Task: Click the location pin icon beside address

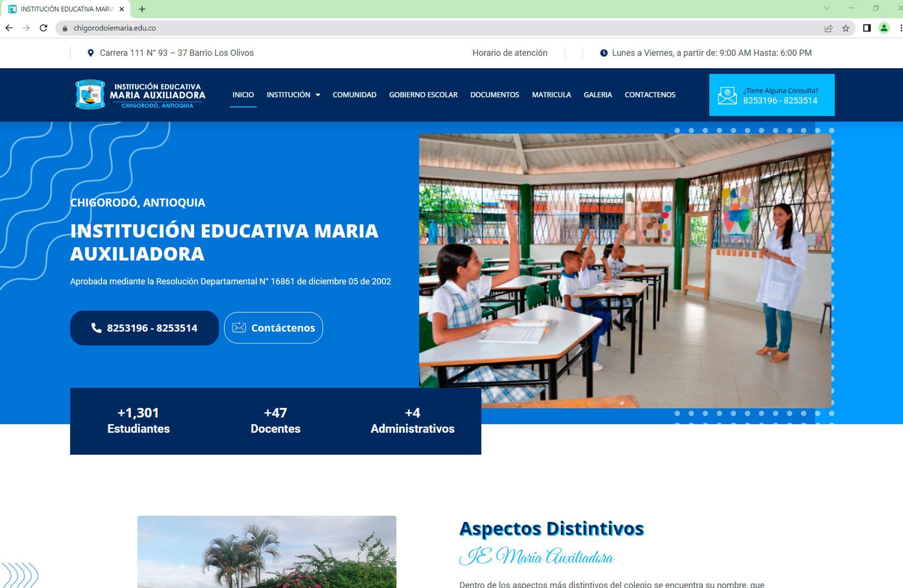Action: coord(90,53)
